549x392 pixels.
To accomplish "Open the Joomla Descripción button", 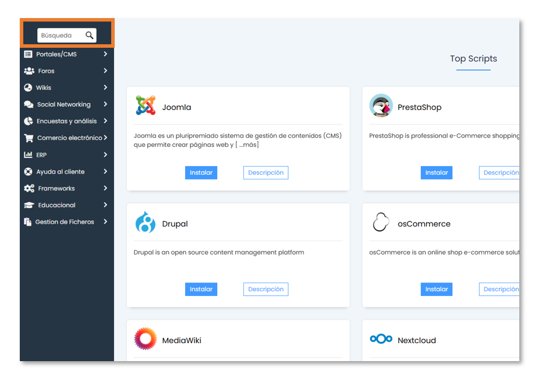I will pos(265,173).
